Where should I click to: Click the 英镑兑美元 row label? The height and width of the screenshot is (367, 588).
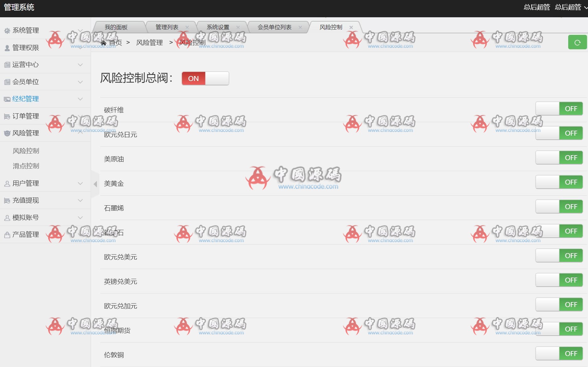pos(121,282)
